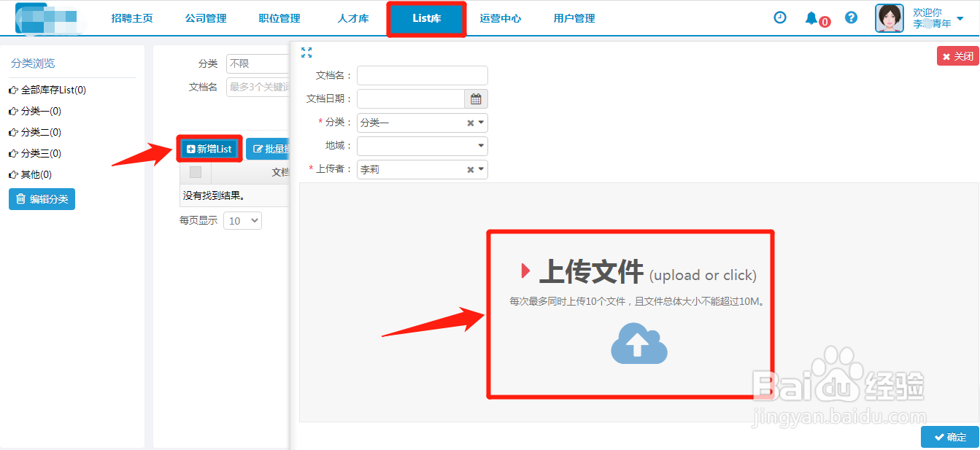Clear the 上传者 selection with the X icon

[x=471, y=169]
